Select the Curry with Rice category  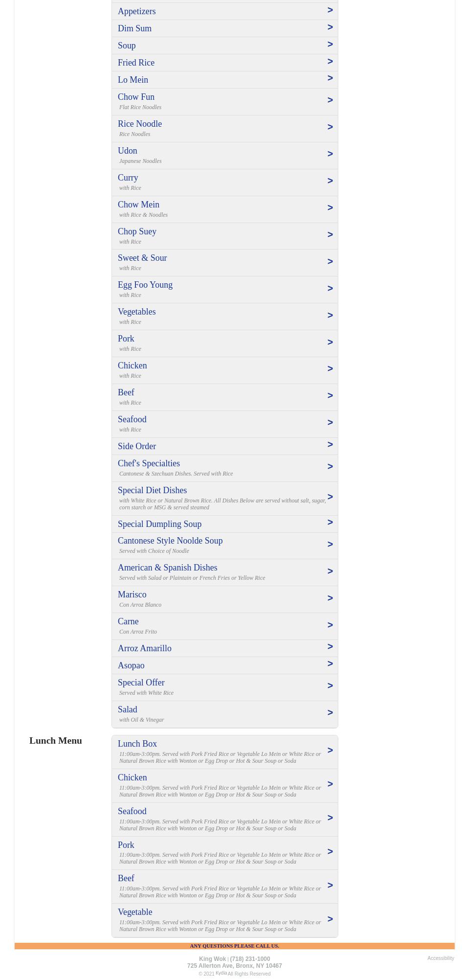[x=128, y=178]
